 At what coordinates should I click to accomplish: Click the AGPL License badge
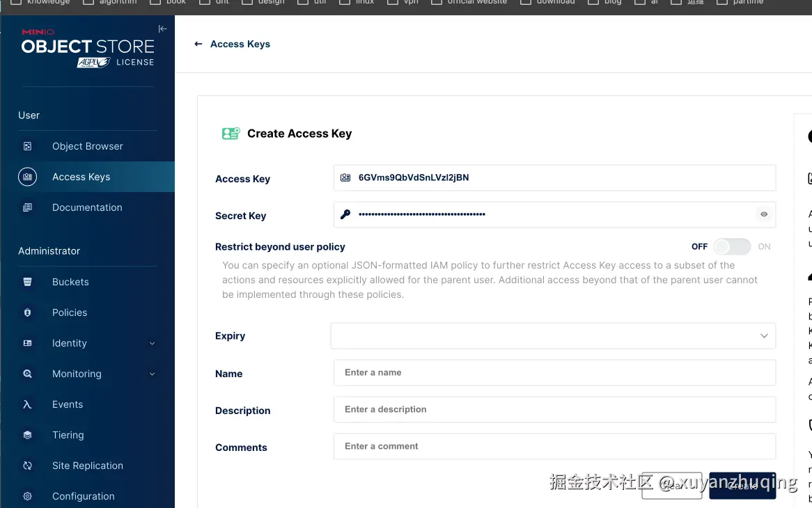(x=116, y=63)
